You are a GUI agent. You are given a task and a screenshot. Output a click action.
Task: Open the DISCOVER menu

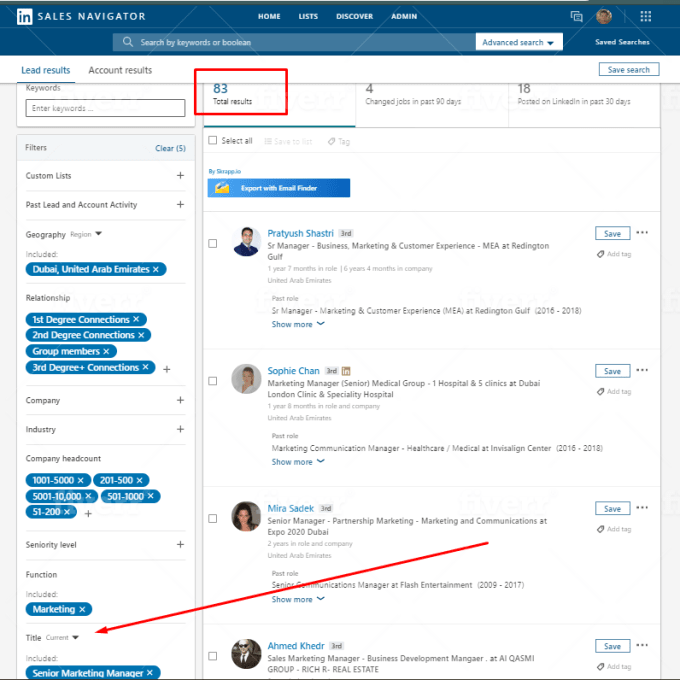[x=354, y=16]
